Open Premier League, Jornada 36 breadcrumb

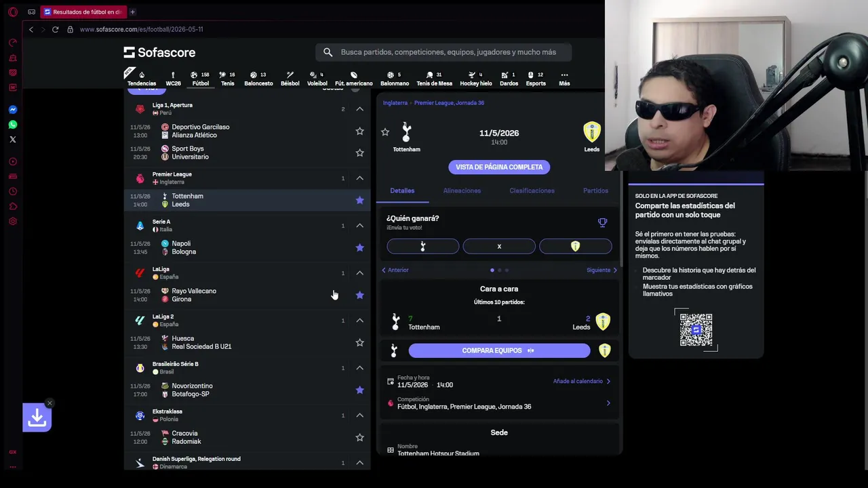[449, 103]
